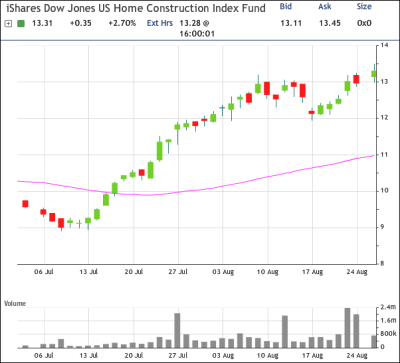The height and width of the screenshot is (363, 400).
Task: Click the green price change indicator square
Action: click(21, 24)
